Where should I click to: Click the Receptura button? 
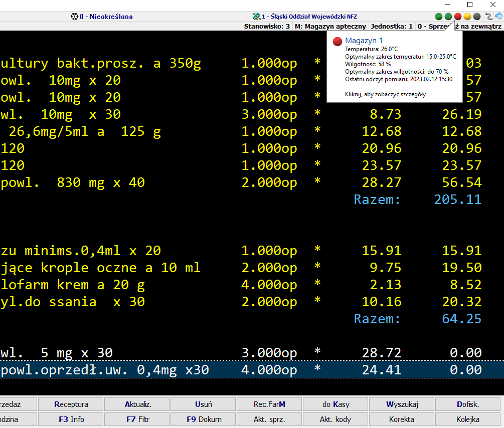(71, 404)
